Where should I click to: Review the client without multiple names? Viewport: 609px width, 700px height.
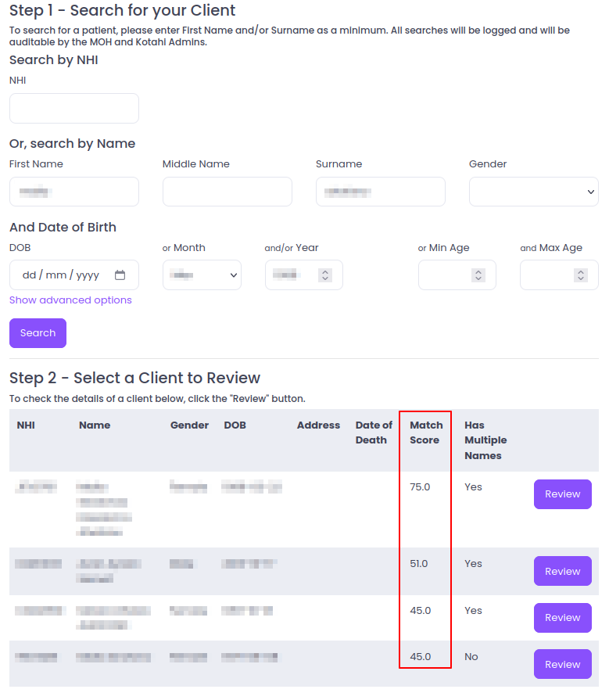(x=562, y=664)
